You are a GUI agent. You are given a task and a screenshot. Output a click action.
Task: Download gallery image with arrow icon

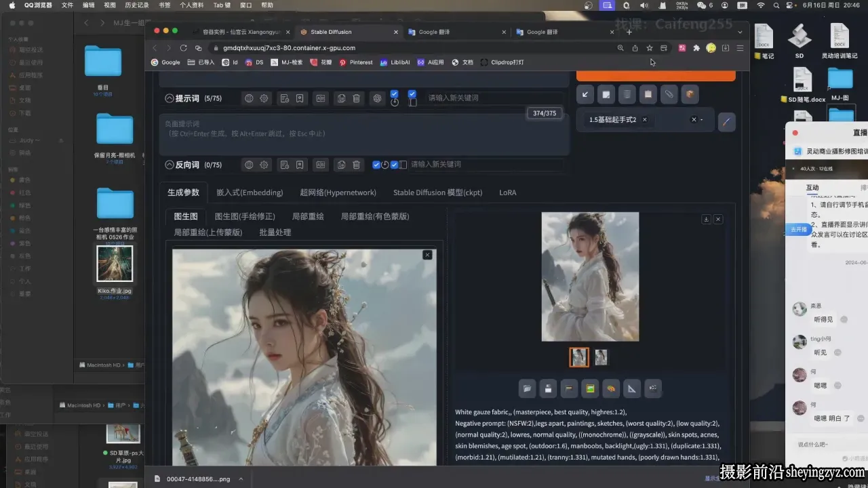(x=706, y=219)
